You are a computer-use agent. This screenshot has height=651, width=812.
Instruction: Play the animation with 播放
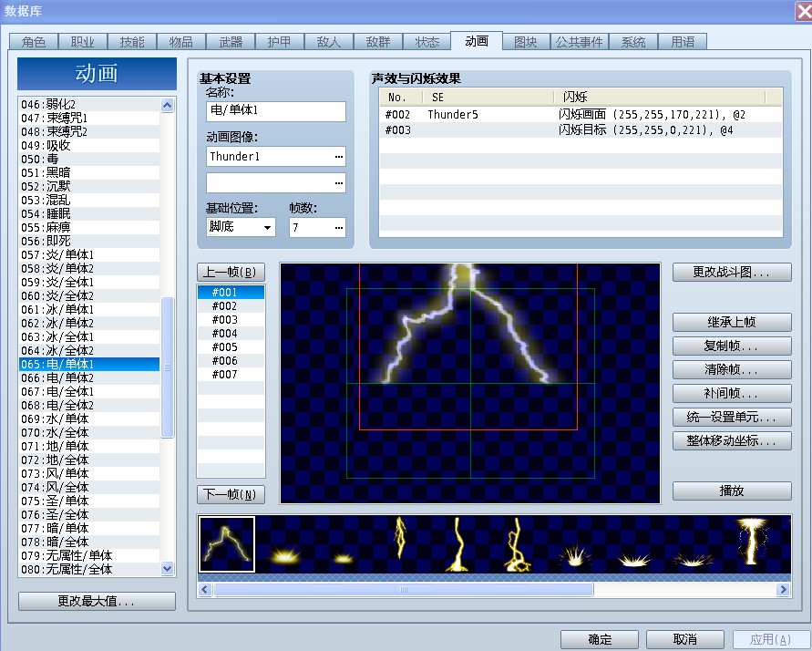click(732, 491)
